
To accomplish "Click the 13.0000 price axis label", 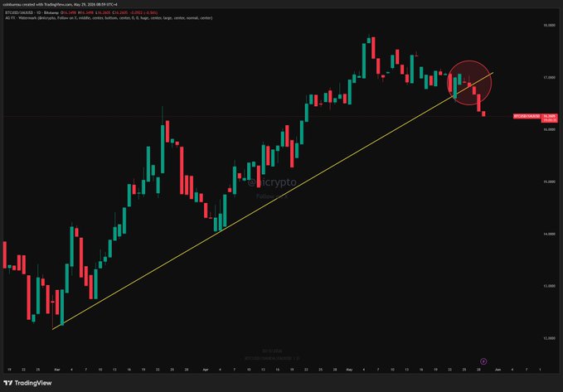I will (x=550, y=286).
